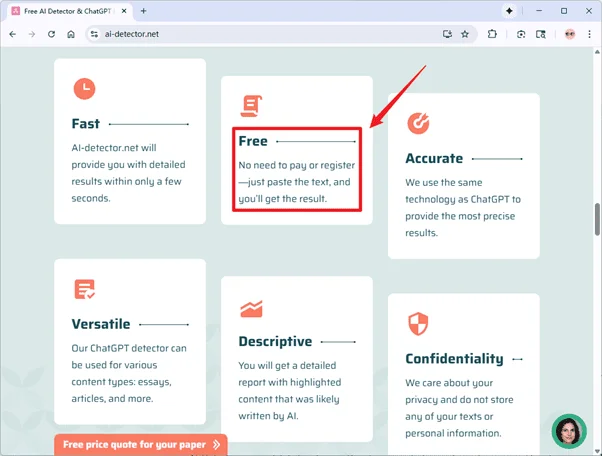602x456 pixels.
Task: Open the chat support avatar bubble
Action: [569, 431]
